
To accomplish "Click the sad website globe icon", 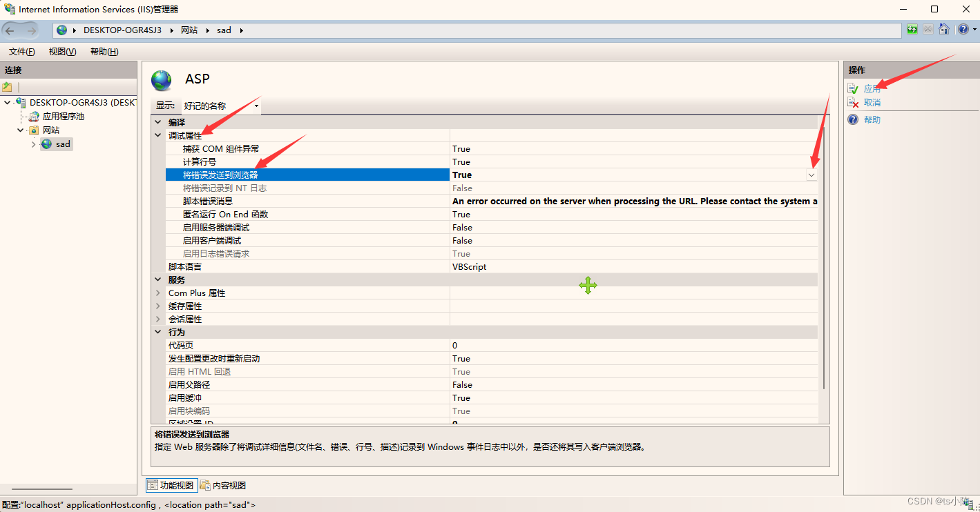I will click(47, 144).
